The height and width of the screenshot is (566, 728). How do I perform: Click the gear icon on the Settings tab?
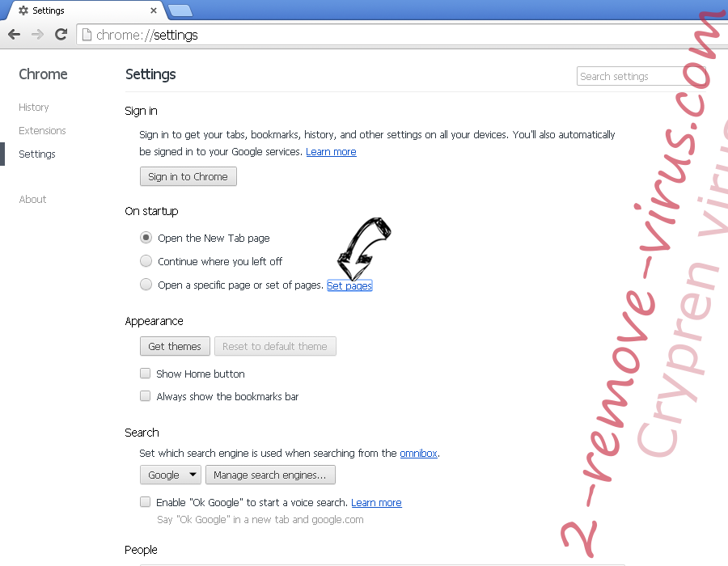click(23, 11)
